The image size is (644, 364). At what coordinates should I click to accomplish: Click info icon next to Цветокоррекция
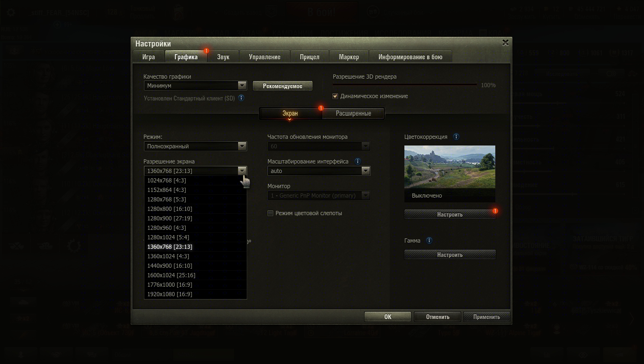[x=456, y=137]
